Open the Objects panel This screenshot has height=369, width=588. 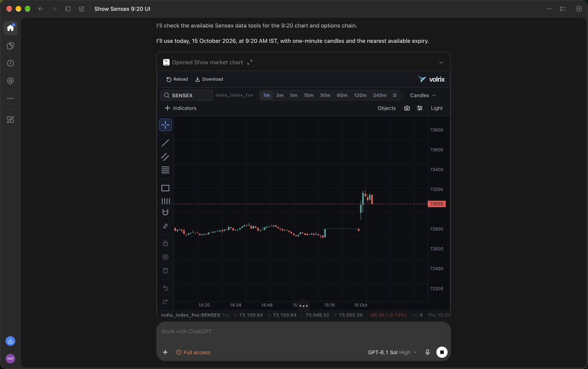pos(387,108)
